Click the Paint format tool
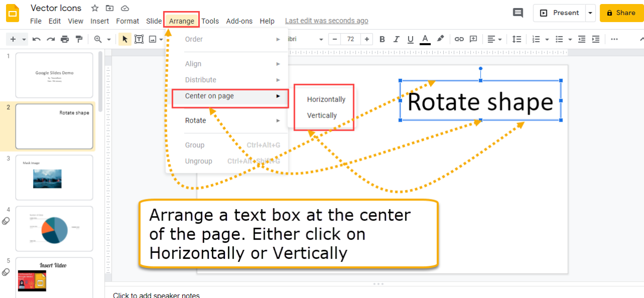Viewport: 644px width, 298px height. point(79,39)
